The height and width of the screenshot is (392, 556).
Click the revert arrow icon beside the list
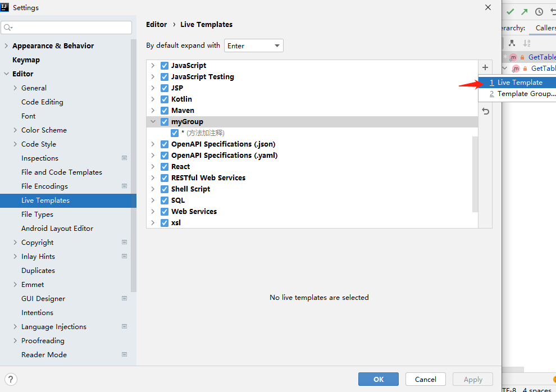485,111
